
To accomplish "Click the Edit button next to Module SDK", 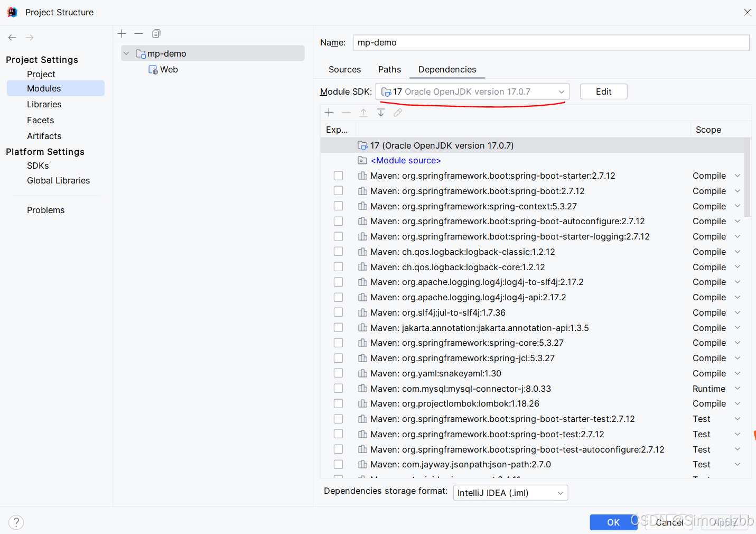I will [603, 91].
